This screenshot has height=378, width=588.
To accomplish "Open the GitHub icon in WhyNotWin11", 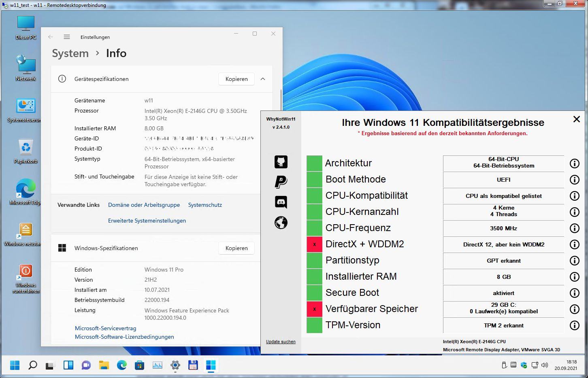I will tap(281, 162).
